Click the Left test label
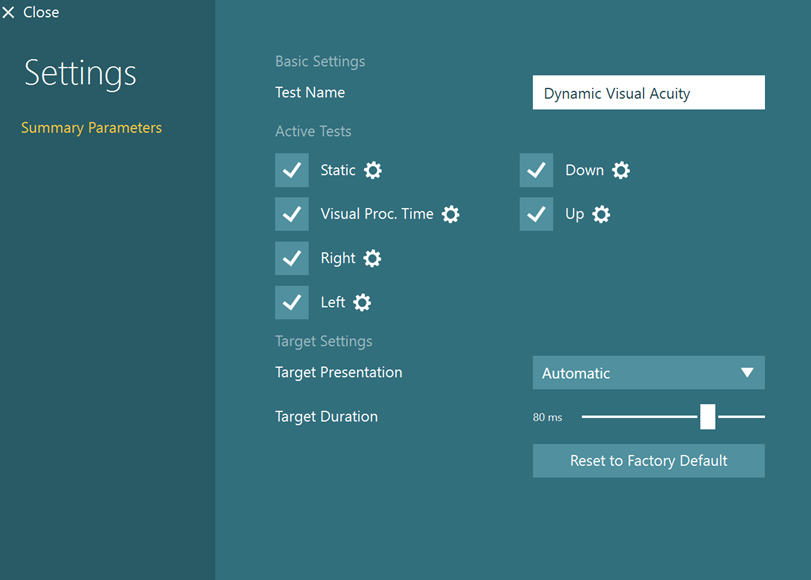 pos(333,302)
